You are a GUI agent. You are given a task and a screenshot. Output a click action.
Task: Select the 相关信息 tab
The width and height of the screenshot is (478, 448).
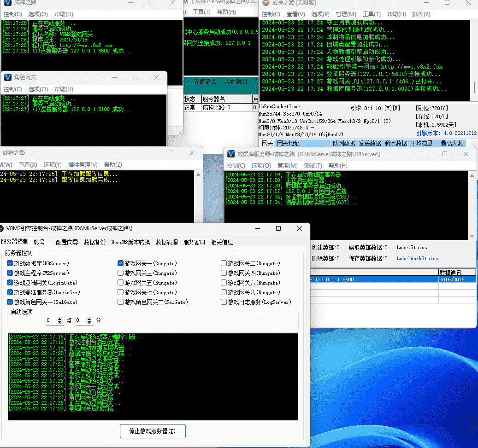(222, 243)
